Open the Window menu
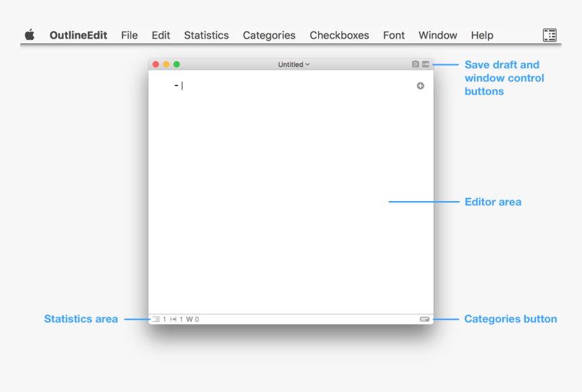Viewport: 582px width, 392px height. [437, 35]
